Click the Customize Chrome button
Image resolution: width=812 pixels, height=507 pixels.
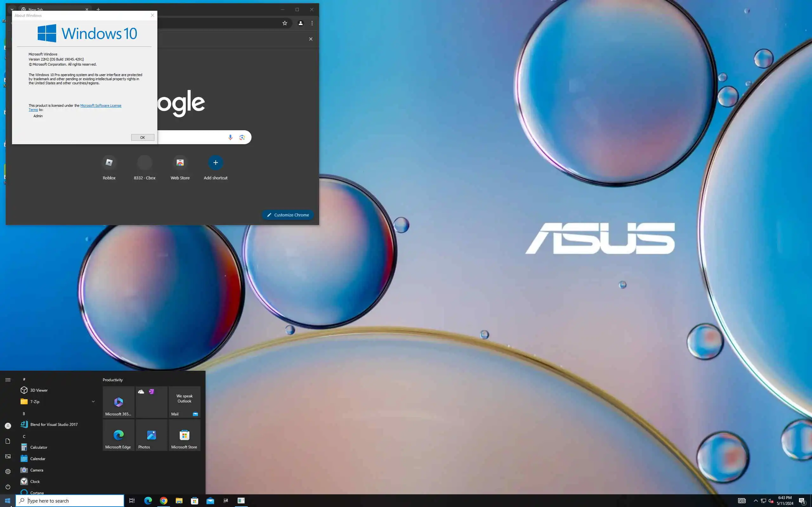[x=288, y=215]
